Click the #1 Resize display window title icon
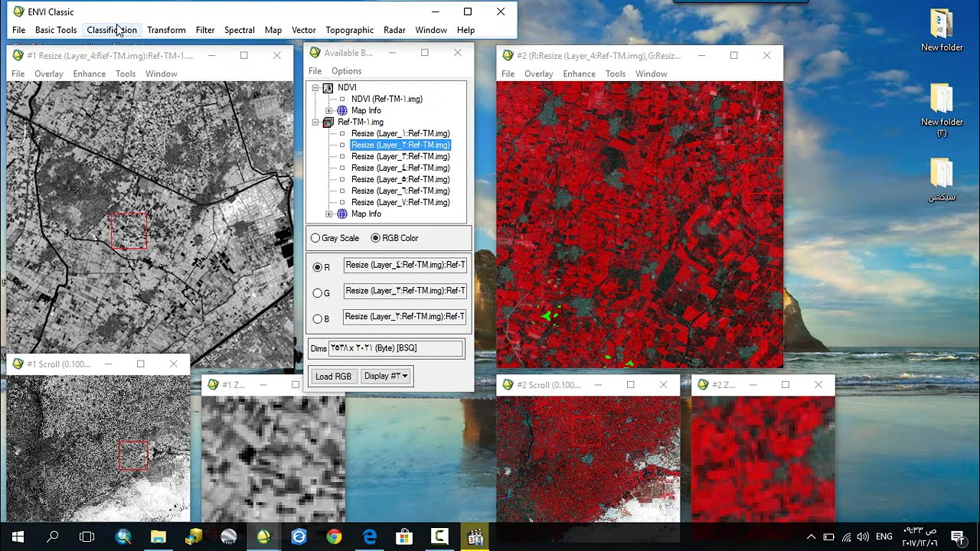 pos(18,56)
